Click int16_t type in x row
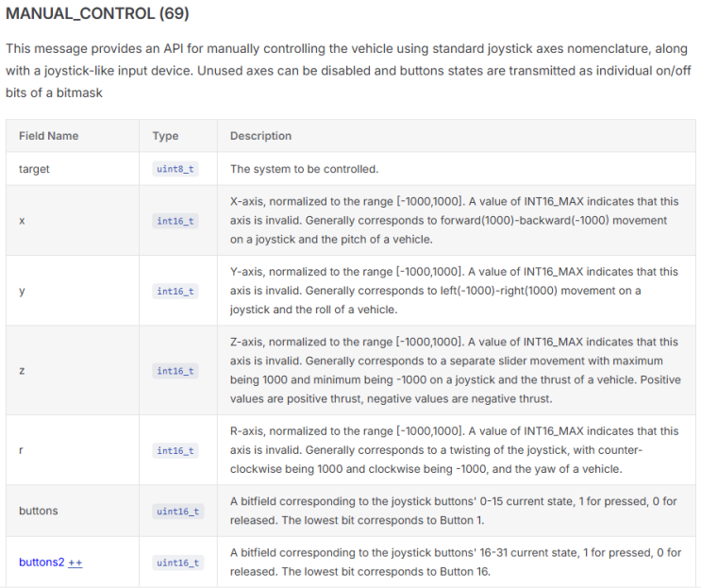The image size is (701, 588). click(x=175, y=221)
